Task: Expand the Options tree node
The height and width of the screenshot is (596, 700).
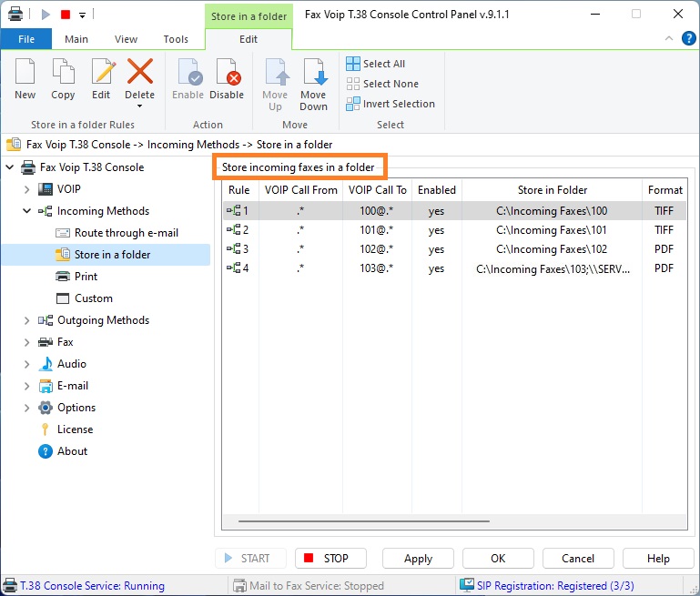Action: 26,408
